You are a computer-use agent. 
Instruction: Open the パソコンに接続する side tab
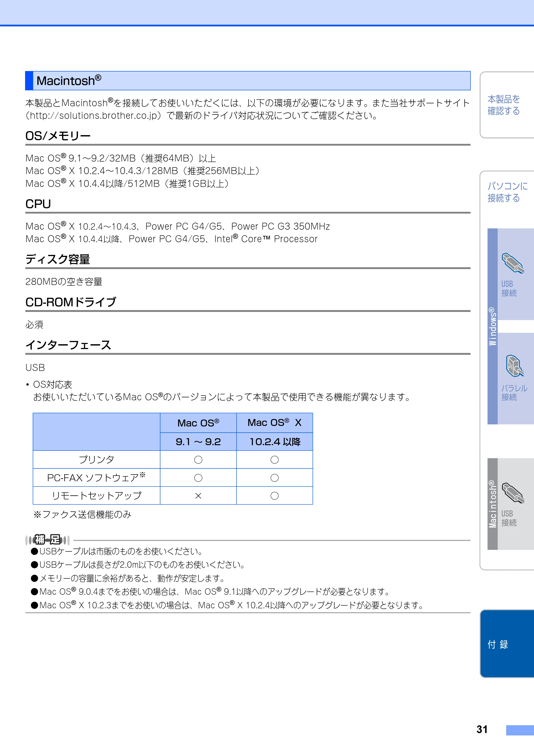(x=507, y=192)
